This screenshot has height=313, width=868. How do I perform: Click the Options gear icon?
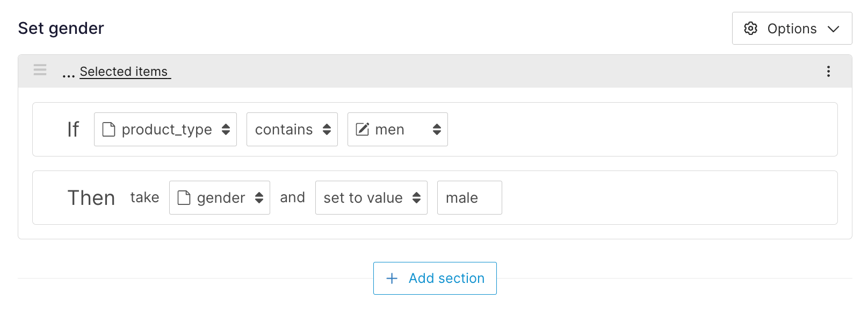[x=750, y=29]
